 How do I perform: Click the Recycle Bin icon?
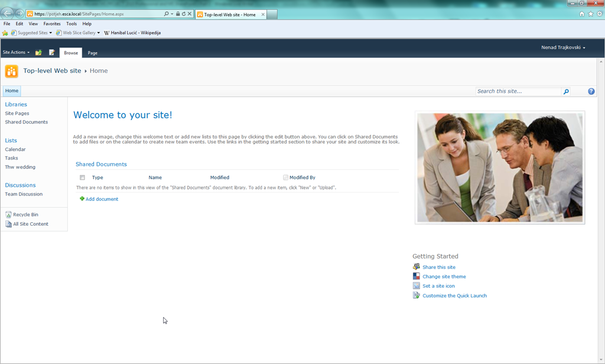click(x=8, y=214)
